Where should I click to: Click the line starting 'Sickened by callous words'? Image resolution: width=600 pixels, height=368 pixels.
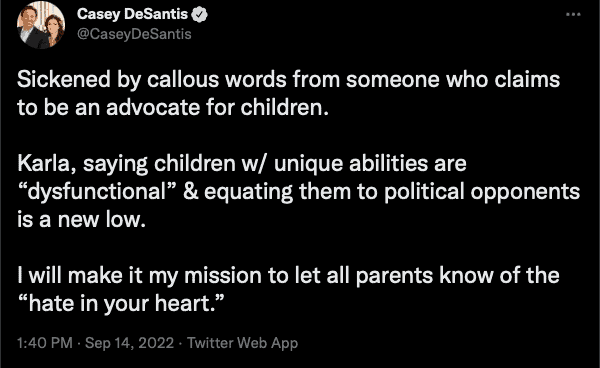click(x=289, y=80)
